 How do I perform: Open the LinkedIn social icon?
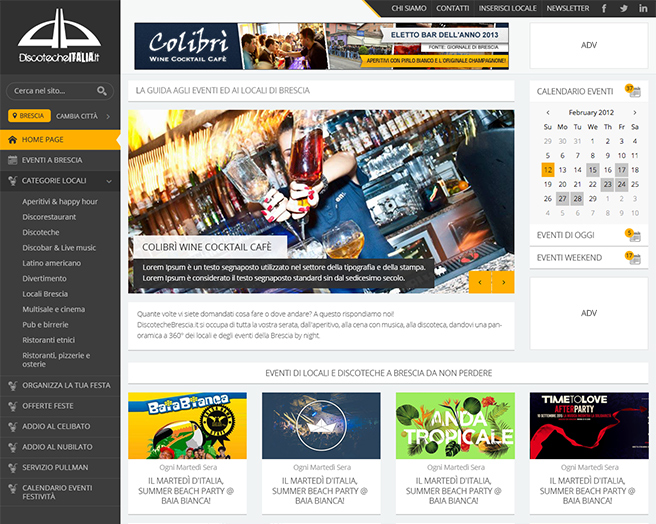[x=643, y=8]
